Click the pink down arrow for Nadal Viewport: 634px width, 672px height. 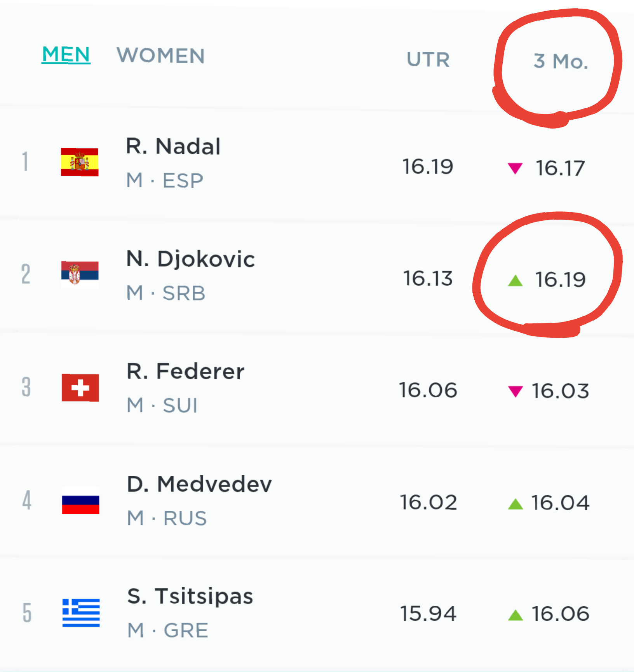coord(515,168)
